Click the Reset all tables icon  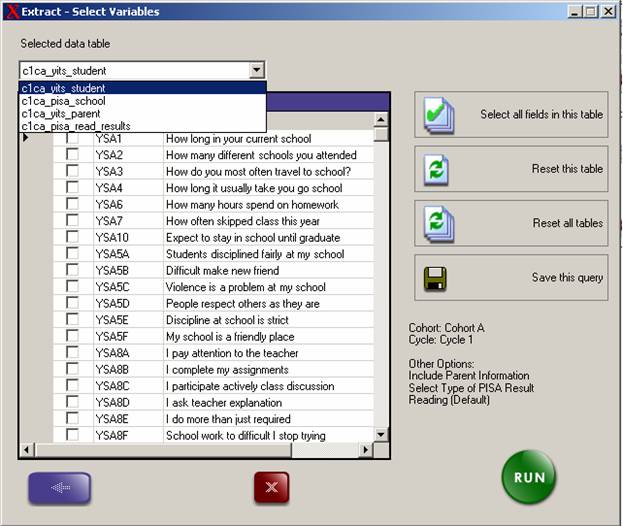coord(437,222)
